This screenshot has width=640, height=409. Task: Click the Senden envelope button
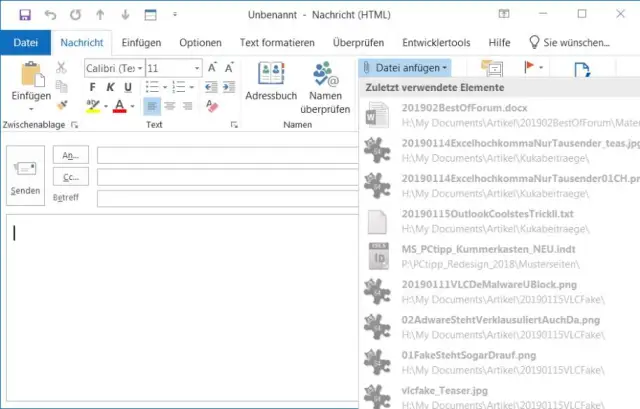(x=25, y=174)
